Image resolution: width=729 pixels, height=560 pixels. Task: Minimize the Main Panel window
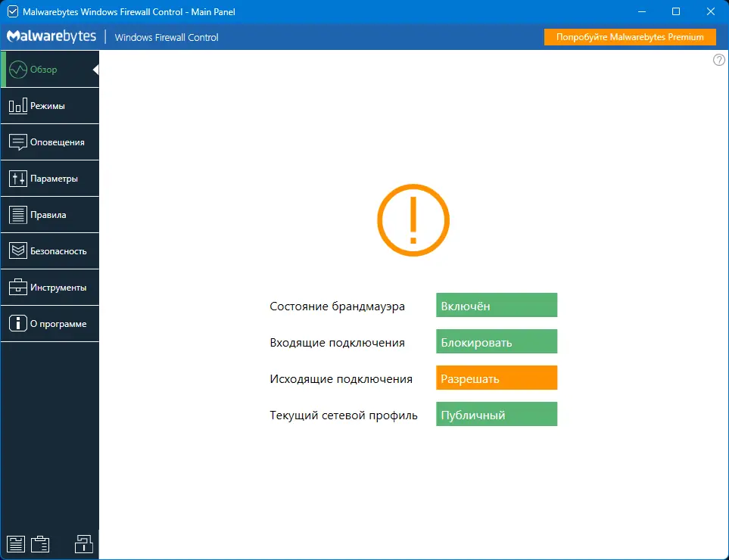(642, 11)
